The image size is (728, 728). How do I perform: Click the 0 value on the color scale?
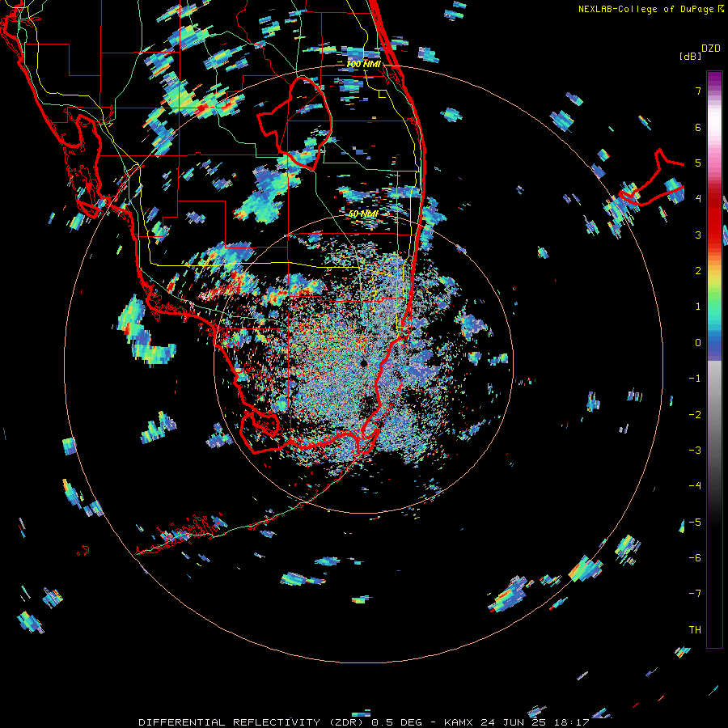pos(698,343)
